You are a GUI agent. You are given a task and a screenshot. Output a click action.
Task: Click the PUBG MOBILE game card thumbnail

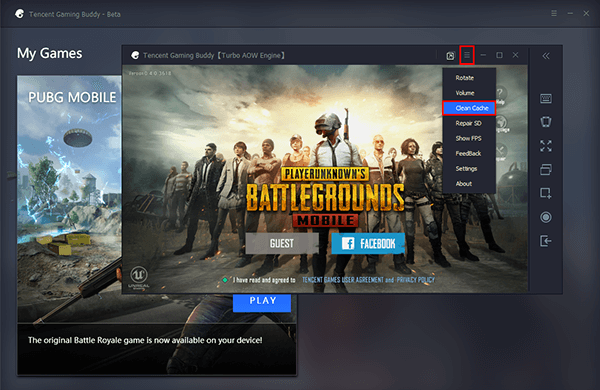pos(69,199)
